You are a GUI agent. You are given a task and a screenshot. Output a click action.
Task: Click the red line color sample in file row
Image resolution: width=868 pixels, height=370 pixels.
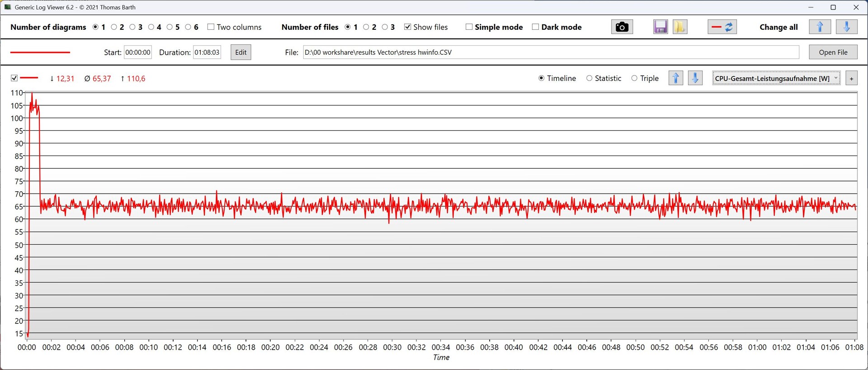coord(40,52)
